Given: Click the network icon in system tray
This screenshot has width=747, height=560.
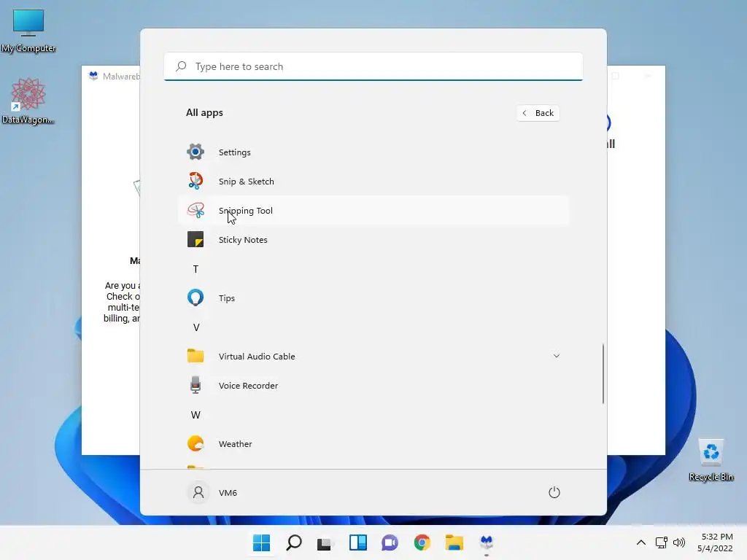Looking at the screenshot, I should coord(661,542).
